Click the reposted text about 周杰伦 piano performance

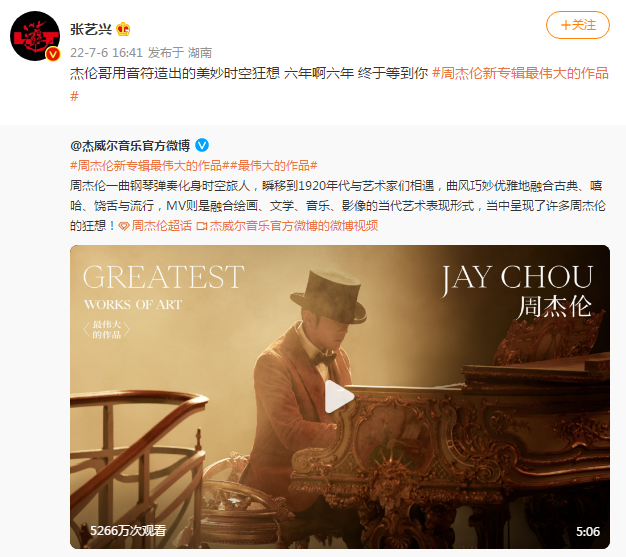point(338,206)
